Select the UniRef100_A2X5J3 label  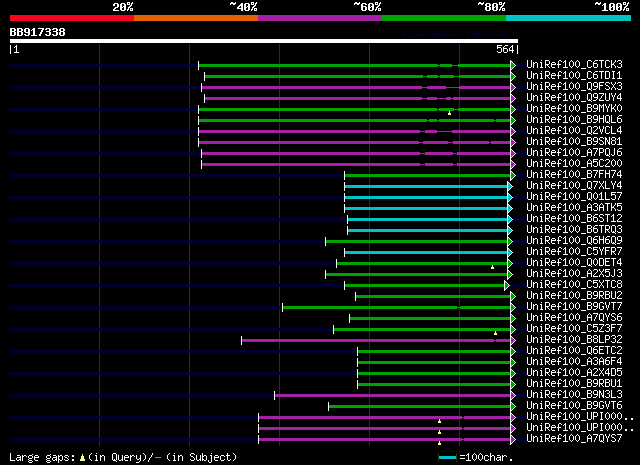[x=574, y=274]
